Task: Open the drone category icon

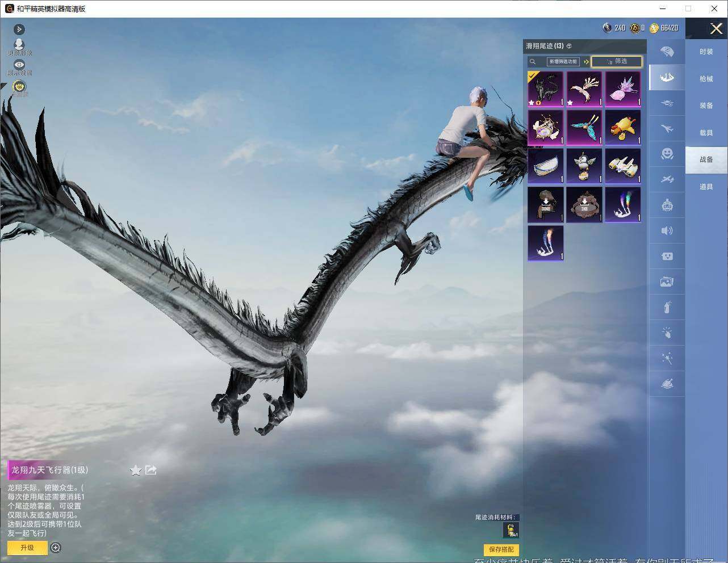Action: 667,103
